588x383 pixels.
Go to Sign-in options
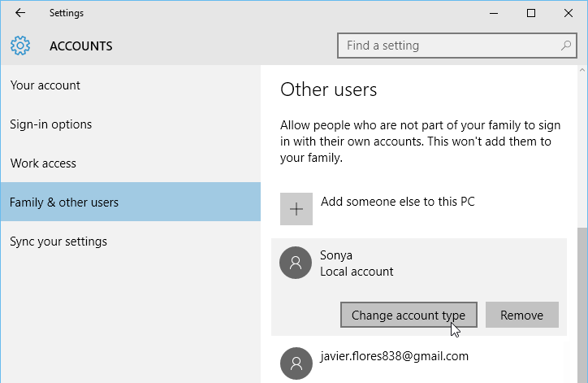click(50, 124)
